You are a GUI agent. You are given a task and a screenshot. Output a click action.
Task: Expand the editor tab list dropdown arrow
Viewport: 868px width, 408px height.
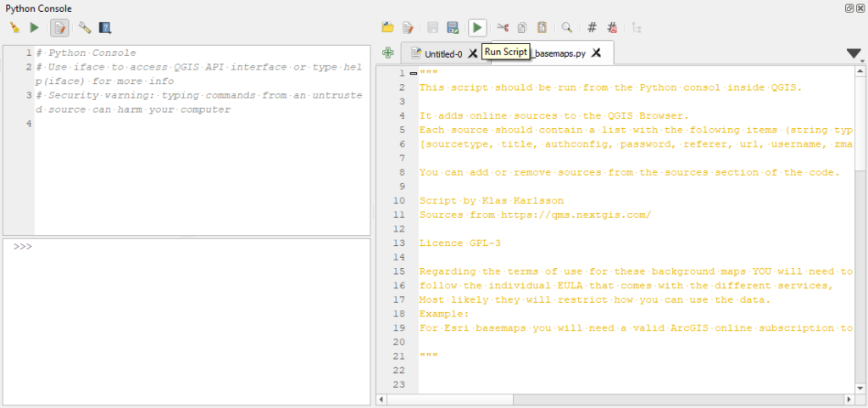[x=854, y=53]
